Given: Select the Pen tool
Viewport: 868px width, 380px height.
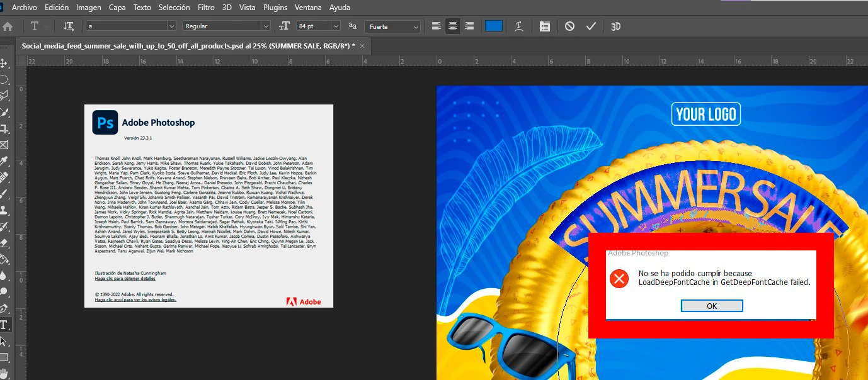Looking at the screenshot, I should pos(4,309).
